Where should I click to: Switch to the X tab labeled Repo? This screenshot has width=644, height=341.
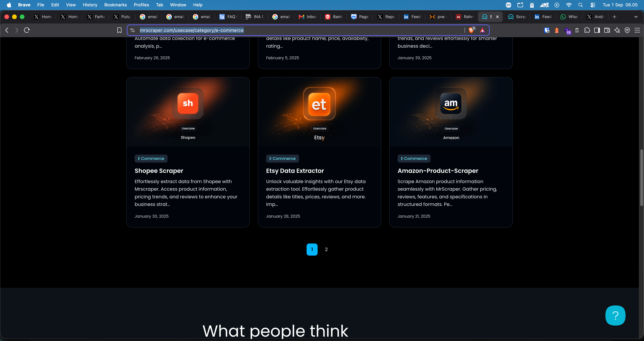387,17
